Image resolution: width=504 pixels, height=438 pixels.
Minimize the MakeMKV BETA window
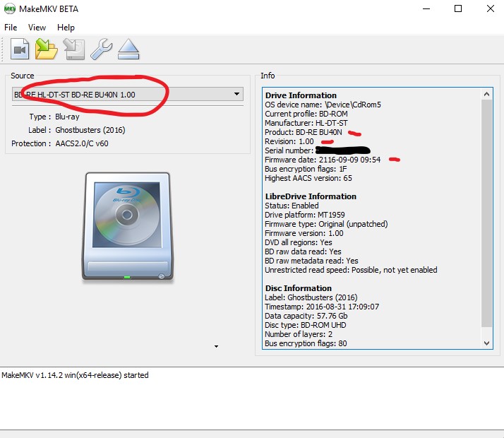pyautogui.click(x=425, y=9)
